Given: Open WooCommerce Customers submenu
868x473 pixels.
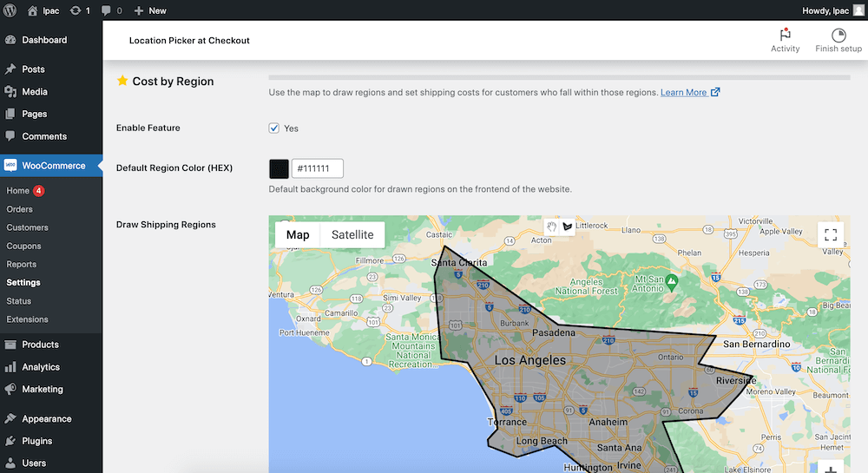Looking at the screenshot, I should (x=27, y=227).
